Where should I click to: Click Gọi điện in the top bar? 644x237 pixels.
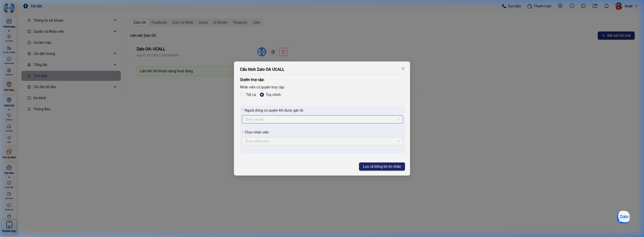511,6
